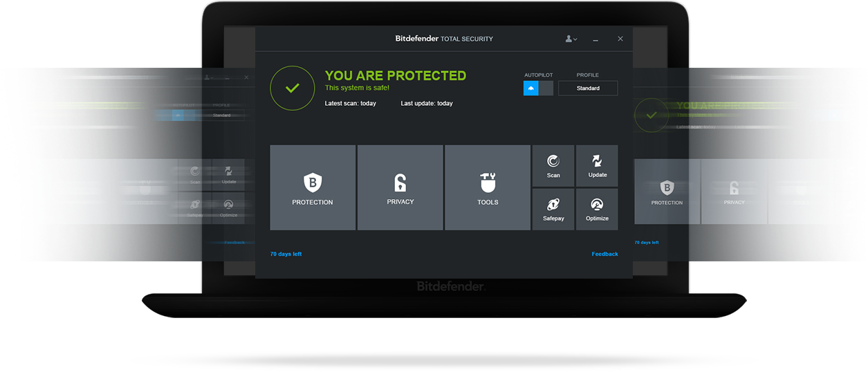Image resolution: width=868 pixels, height=372 pixels.
Task: Click Protection tile in blurred right window
Action: [x=667, y=192]
